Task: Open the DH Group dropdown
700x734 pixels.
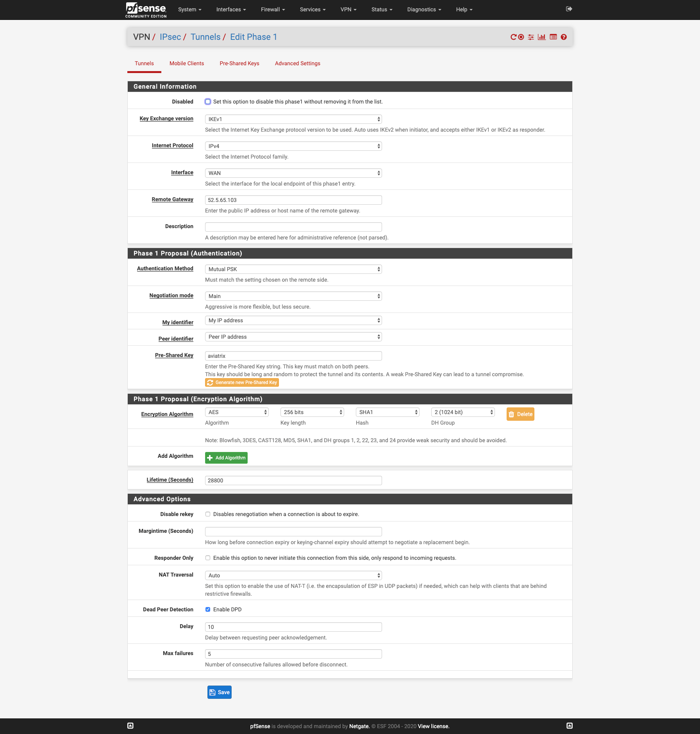Action: click(x=463, y=412)
